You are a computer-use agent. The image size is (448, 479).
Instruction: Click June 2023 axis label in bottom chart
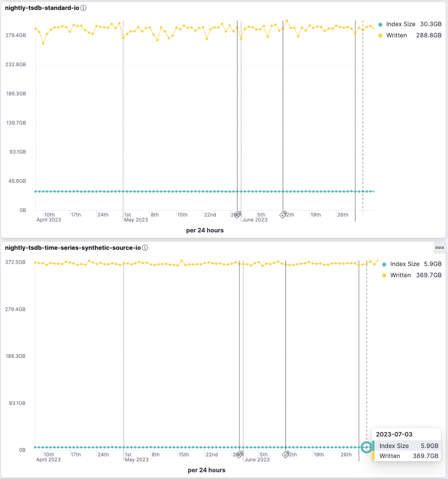tap(257, 459)
